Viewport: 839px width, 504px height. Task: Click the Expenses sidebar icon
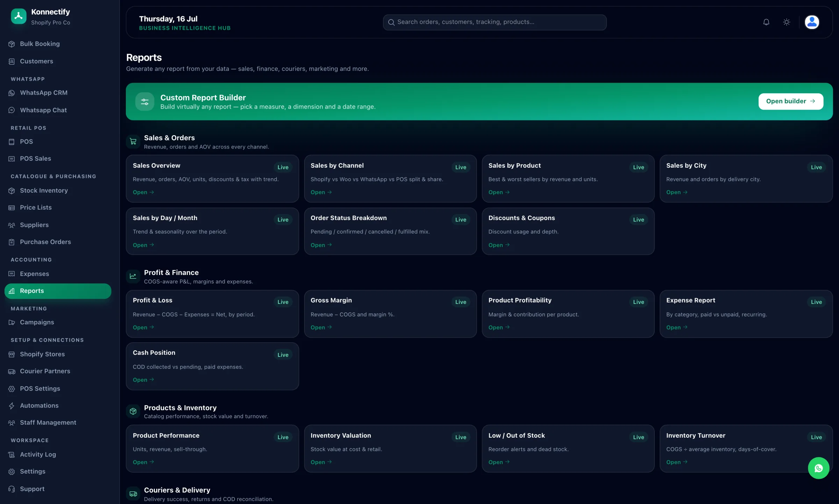coord(12,274)
